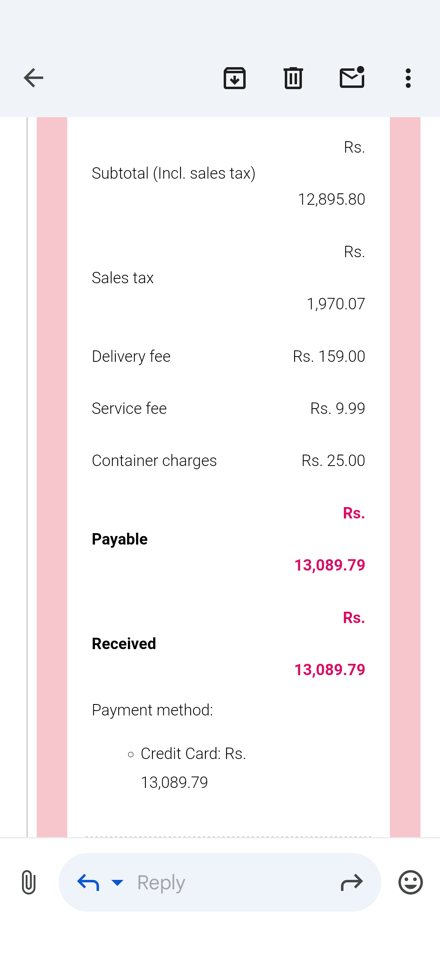Select Container charges Rs. 25.00 value
Viewport: 440px width, 980px height.
coord(333,460)
